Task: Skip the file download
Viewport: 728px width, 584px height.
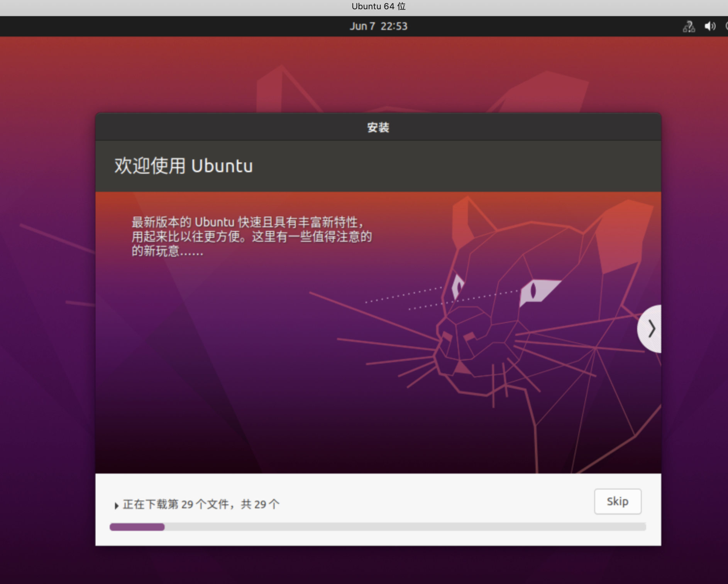Action: click(x=618, y=501)
